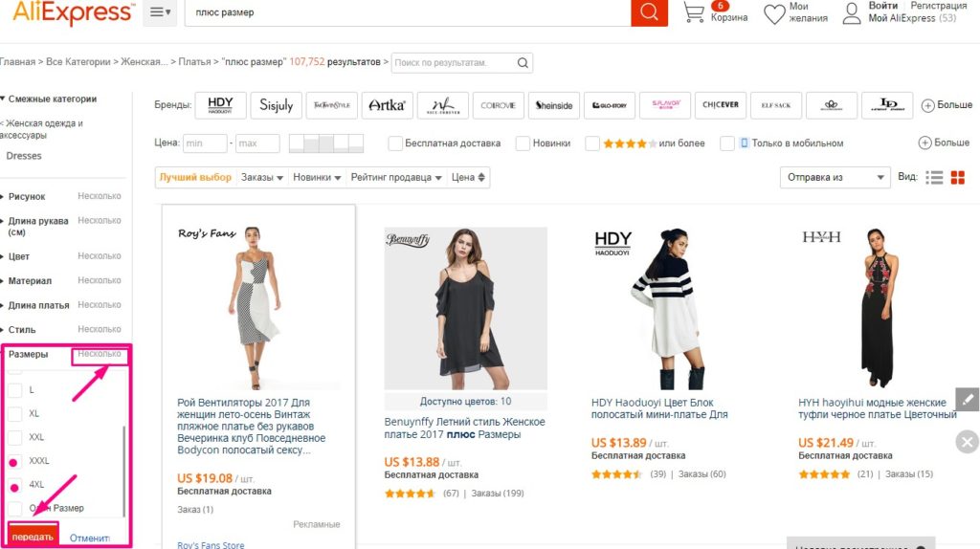Screen dimensions: 980x549
Task: Click the min price input field
Action: [x=205, y=143]
